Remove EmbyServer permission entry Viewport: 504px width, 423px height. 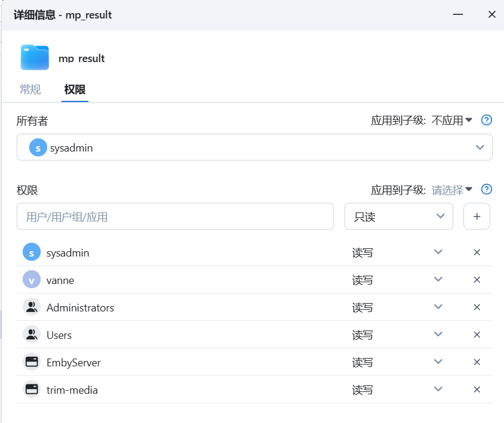(x=477, y=362)
